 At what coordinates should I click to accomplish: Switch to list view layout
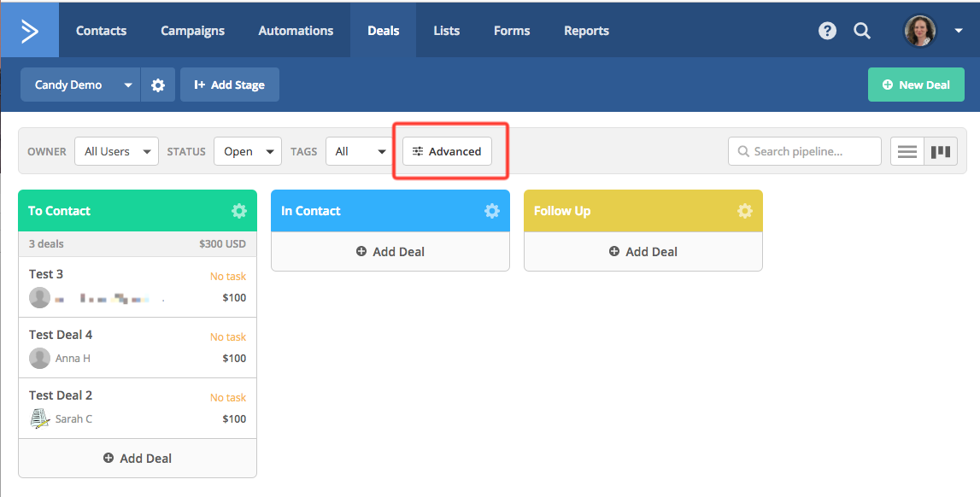[907, 152]
